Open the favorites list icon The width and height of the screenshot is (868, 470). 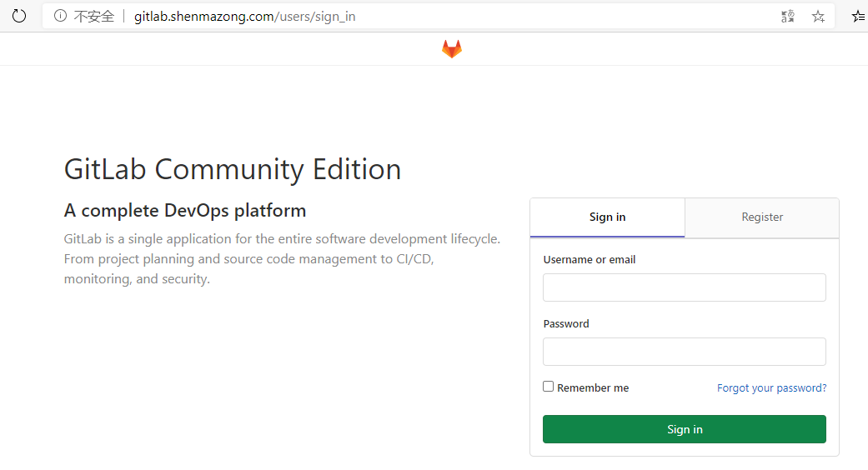click(x=859, y=17)
